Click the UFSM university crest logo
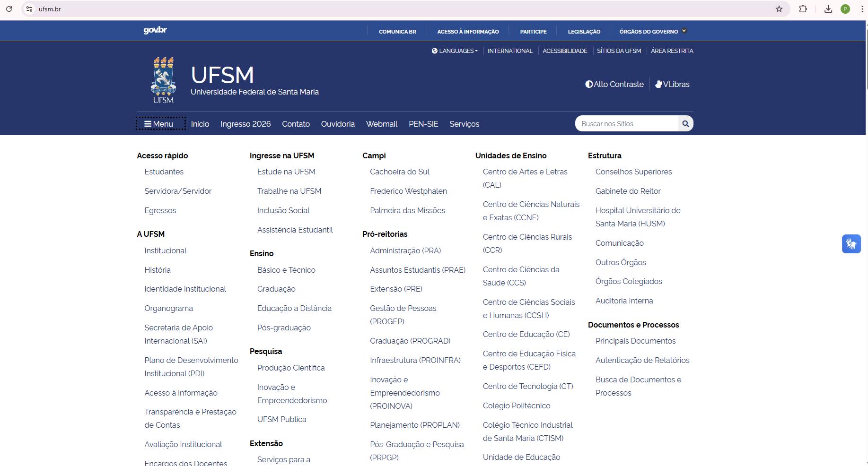This screenshot has height=466, width=868. click(163, 80)
